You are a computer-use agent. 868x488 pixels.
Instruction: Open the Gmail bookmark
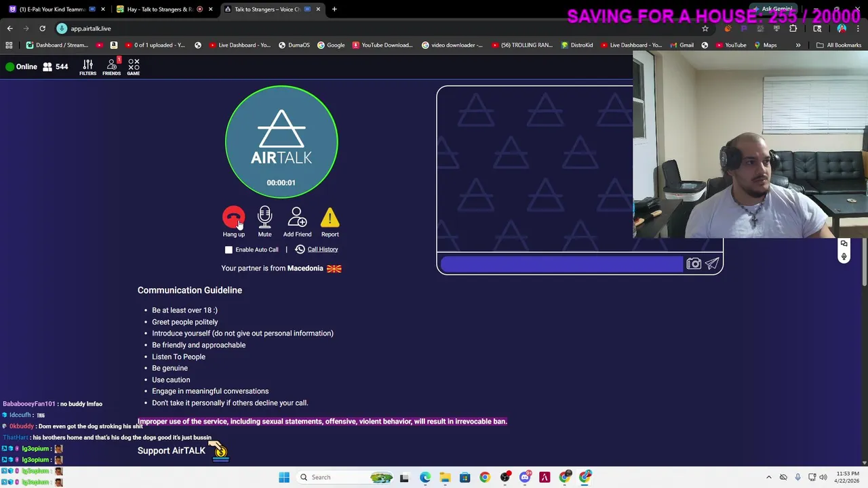click(681, 45)
